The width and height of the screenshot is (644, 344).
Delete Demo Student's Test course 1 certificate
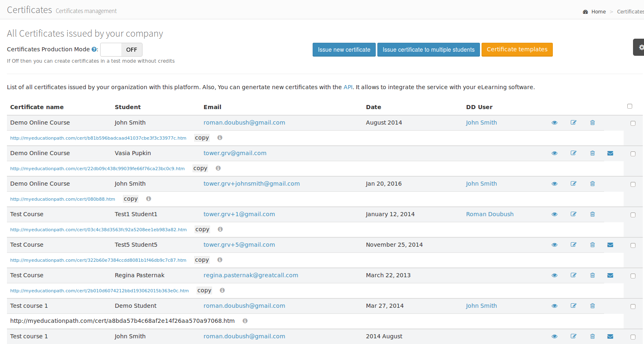(592, 306)
